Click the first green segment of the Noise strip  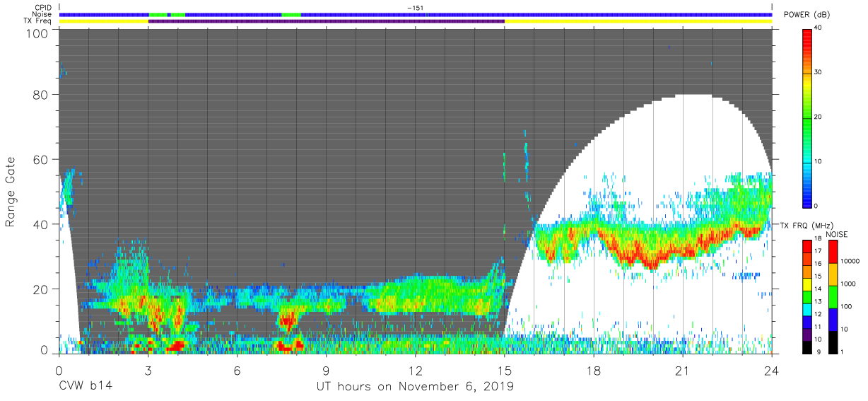click(x=158, y=14)
